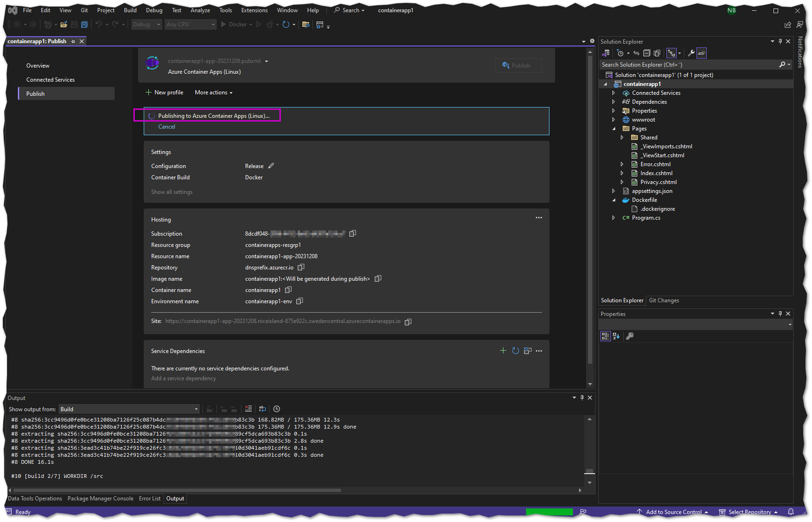Image resolution: width=812 pixels, height=522 pixels.
Task: Click Show all settings link
Action: coord(172,192)
